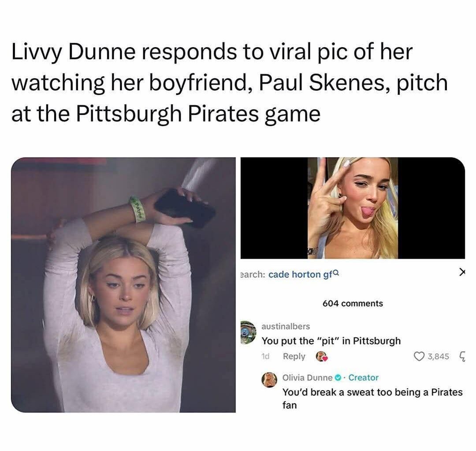
Task: Like austinalbers' comment with the heart icon
Action: coord(419,356)
